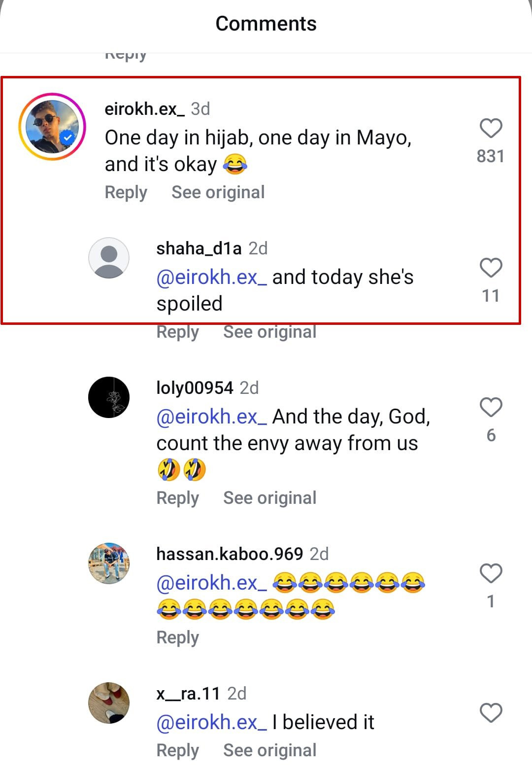Open hassan.kaboo.969's profile photo
532x772 pixels.
pos(109,563)
